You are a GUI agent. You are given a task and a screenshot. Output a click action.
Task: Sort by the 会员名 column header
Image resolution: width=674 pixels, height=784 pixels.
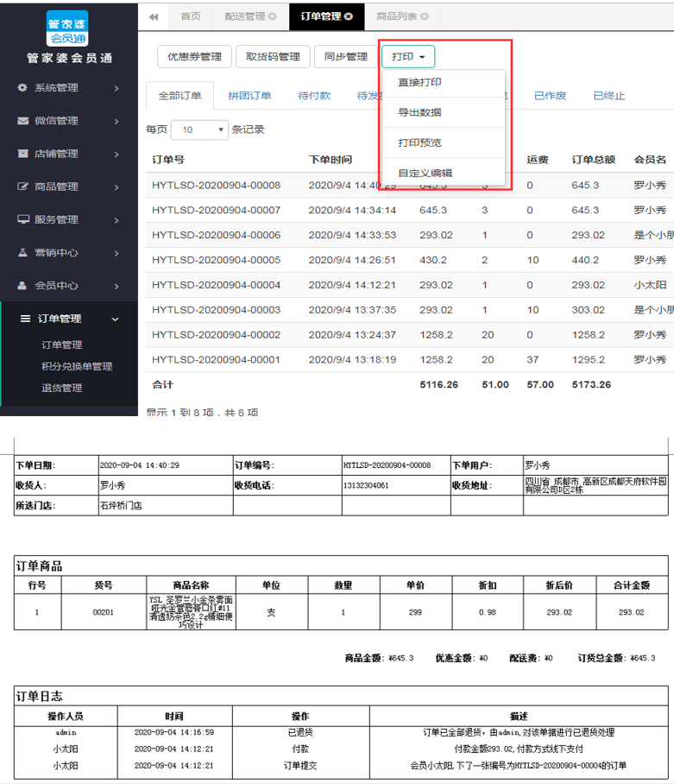(x=650, y=160)
